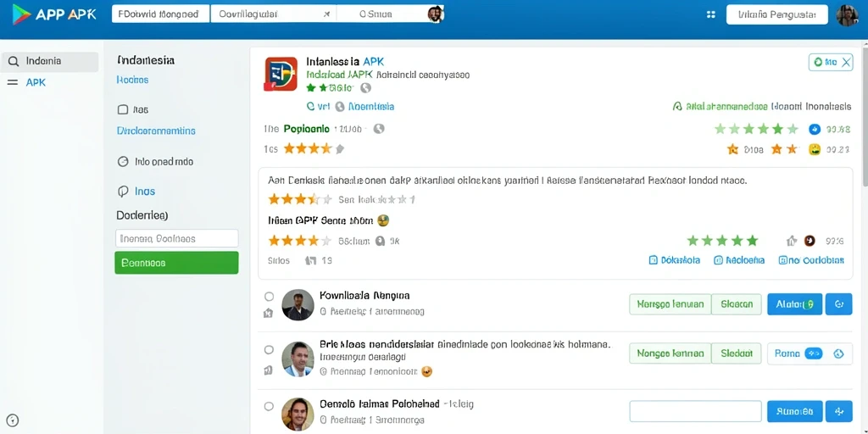Click Sleacan button in Kownlioaria row
868x434 pixels.
(737, 304)
